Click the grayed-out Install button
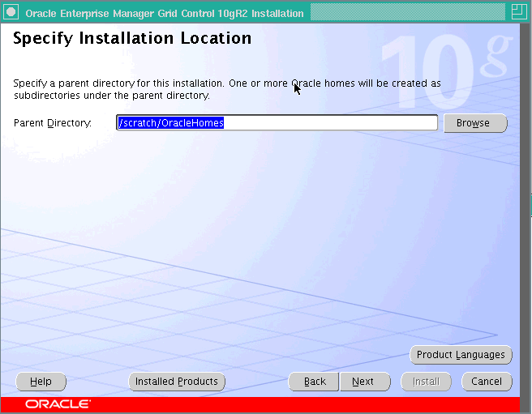Screen dimensions: 532x414 [x=426, y=382]
